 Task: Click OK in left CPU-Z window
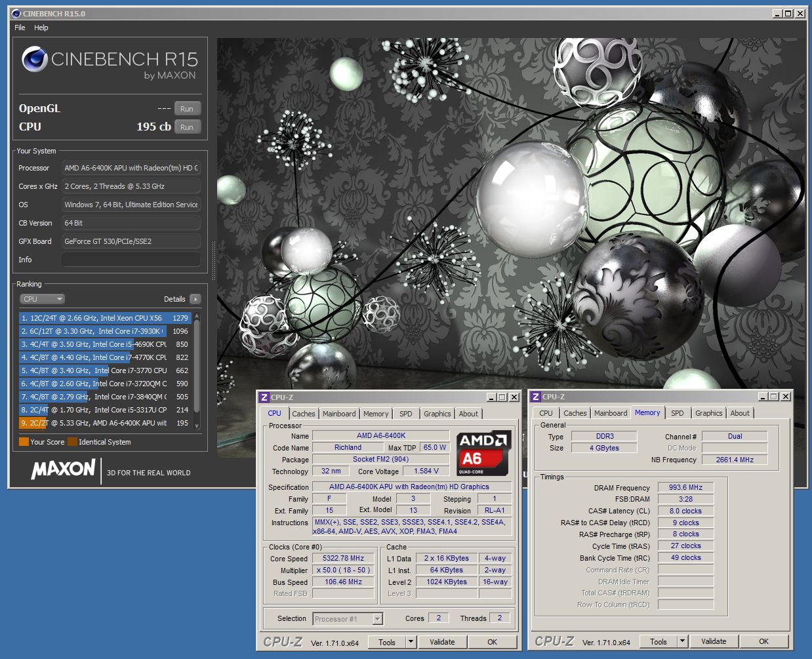click(493, 642)
